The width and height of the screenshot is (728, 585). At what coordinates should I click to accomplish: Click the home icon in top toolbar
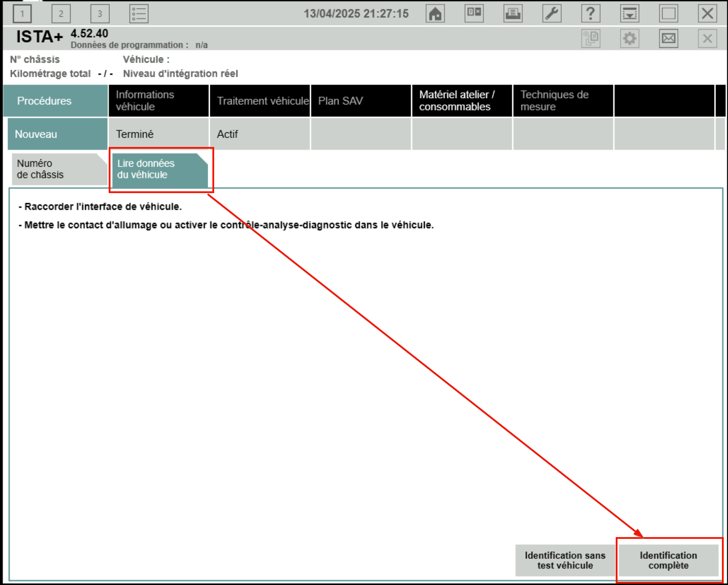pos(435,14)
